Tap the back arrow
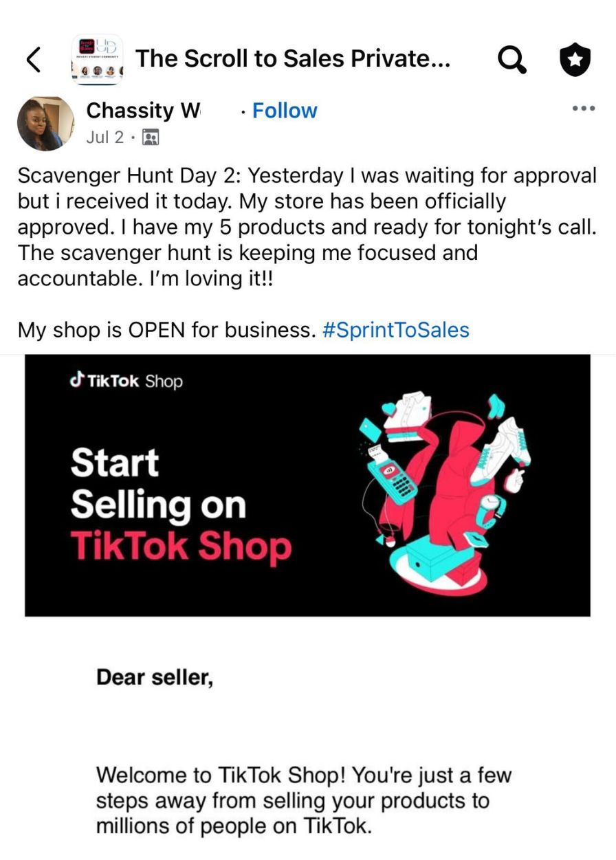 coord(33,60)
